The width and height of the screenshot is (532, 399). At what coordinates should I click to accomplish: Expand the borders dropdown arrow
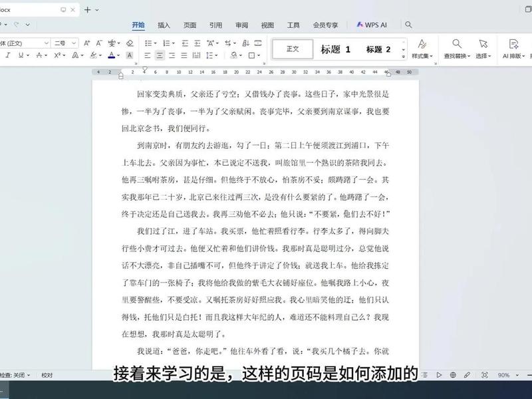(259, 55)
